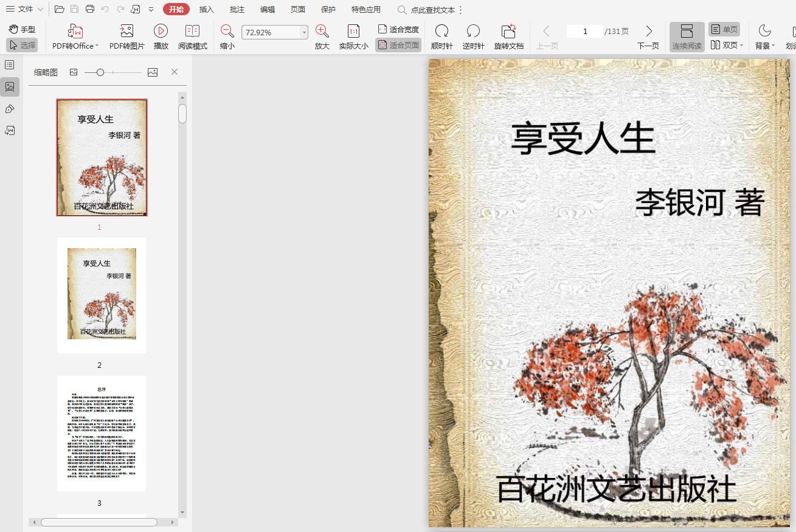The width and height of the screenshot is (796, 532).
Task: Activate the 选择 selection tool
Action: coord(22,45)
